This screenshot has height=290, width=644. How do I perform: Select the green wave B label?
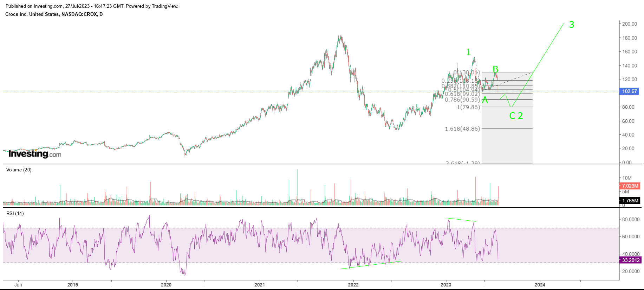(495, 69)
